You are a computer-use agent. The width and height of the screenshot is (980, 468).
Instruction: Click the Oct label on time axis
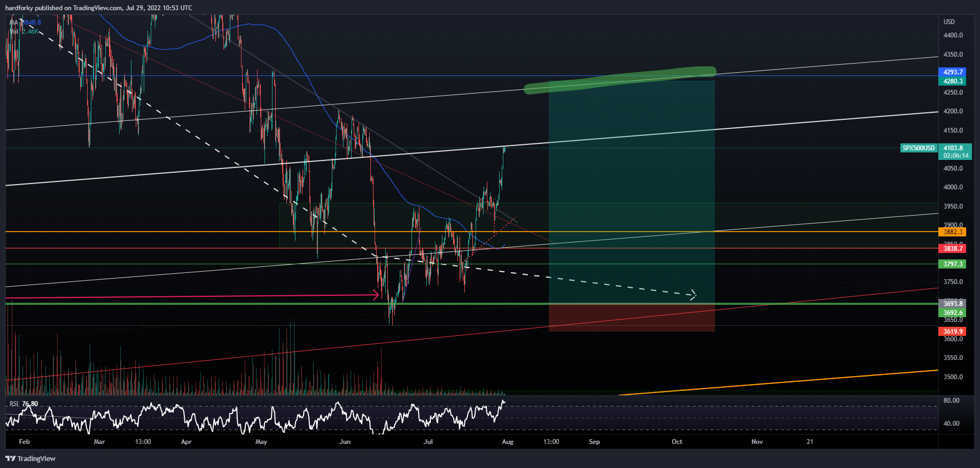677,442
